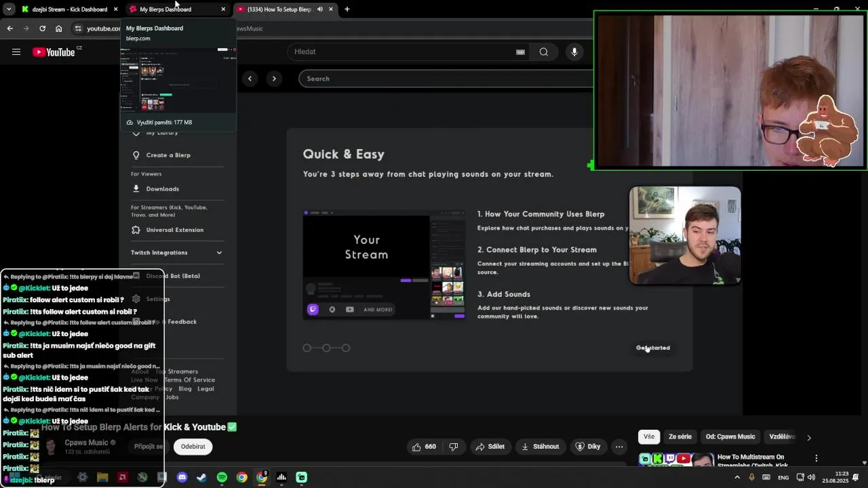Open the ENG language selector in tray
Screen dimensions: 868x488
point(783,477)
